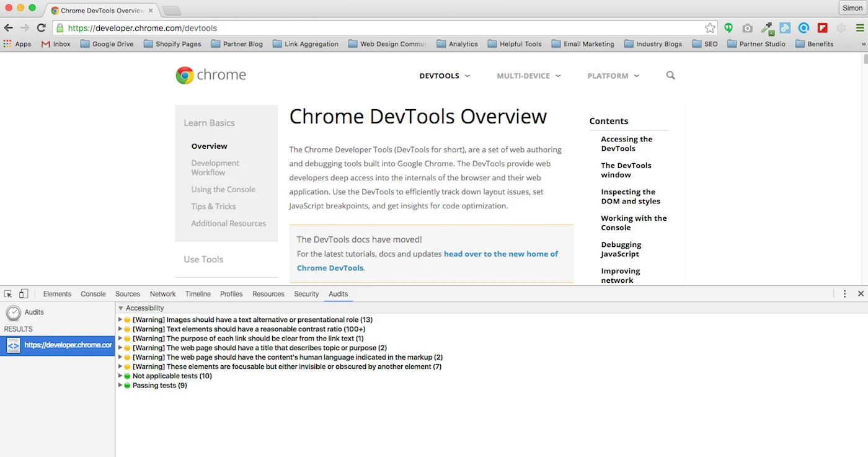
Task: Follow the new home of Chrome DevTools link
Action: 500,254
